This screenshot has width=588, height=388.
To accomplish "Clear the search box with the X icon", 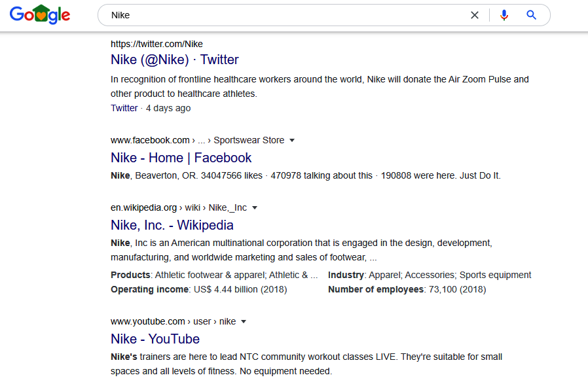I will click(474, 15).
